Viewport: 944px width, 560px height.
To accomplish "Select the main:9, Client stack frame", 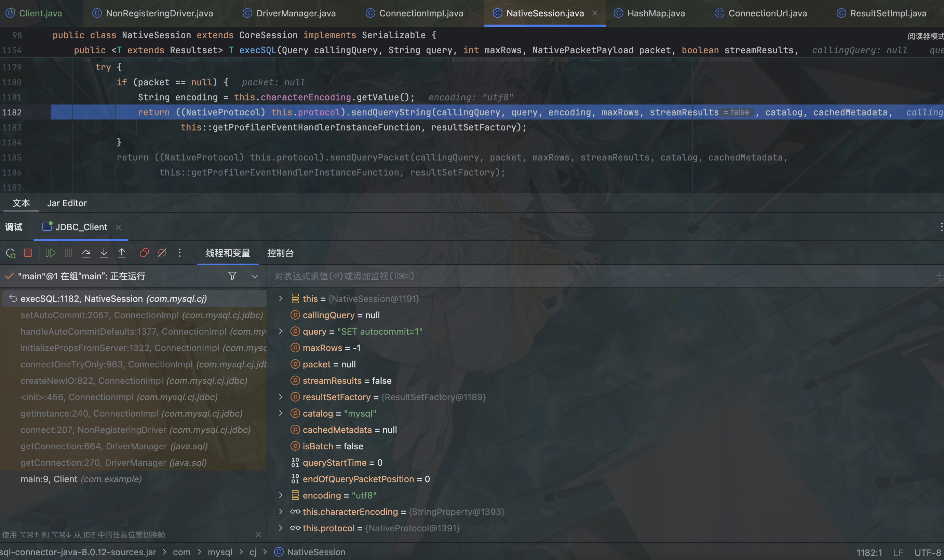I will pos(81,479).
